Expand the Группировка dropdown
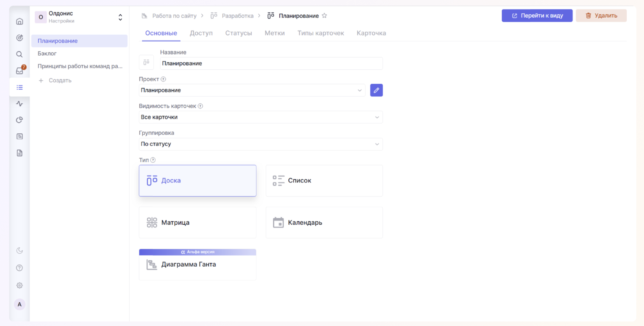Screen dimensions: 644x326 (x=260, y=144)
